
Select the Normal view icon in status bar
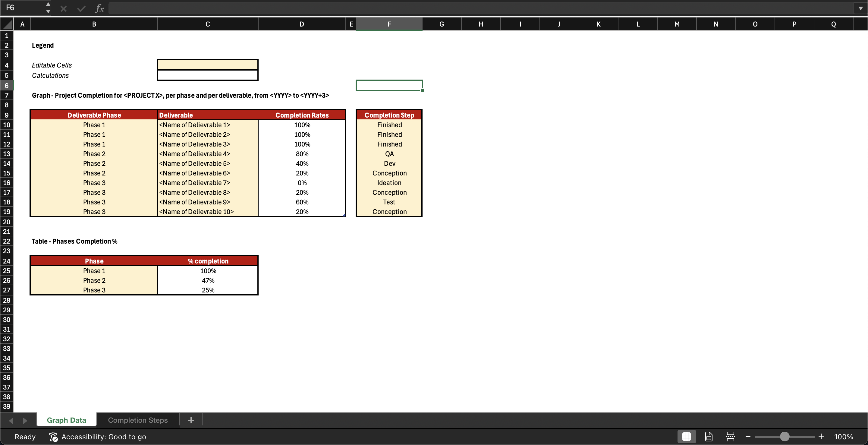tap(686, 436)
